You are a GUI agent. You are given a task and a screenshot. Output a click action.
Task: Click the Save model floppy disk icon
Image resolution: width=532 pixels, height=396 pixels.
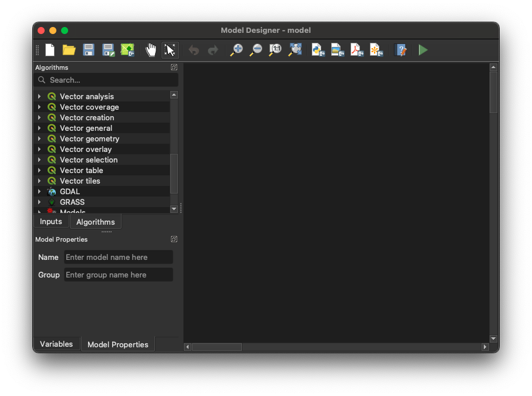click(89, 50)
